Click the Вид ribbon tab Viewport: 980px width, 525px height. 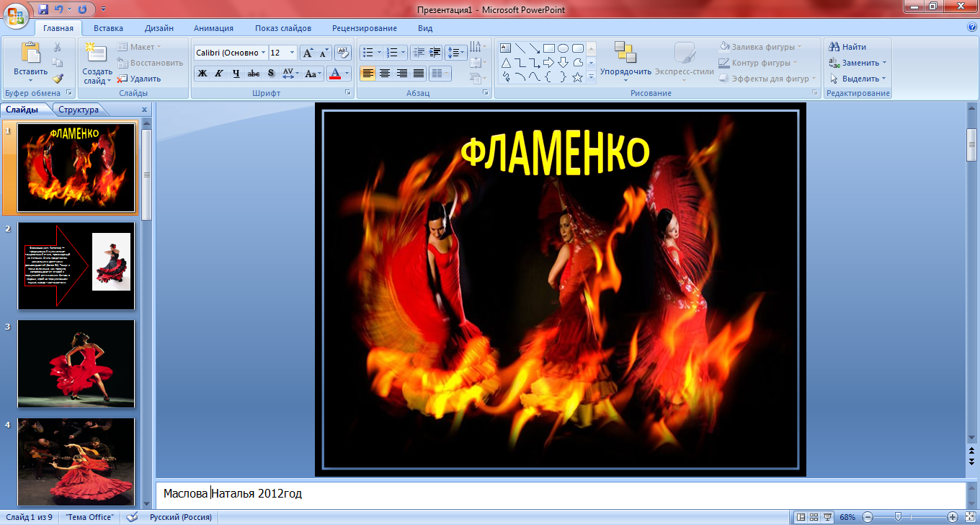point(425,28)
